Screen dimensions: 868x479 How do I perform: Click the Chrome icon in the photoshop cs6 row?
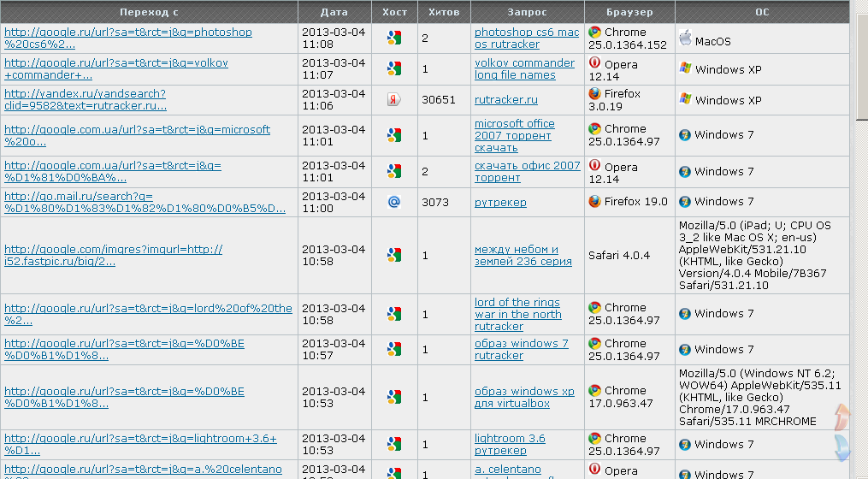click(594, 33)
